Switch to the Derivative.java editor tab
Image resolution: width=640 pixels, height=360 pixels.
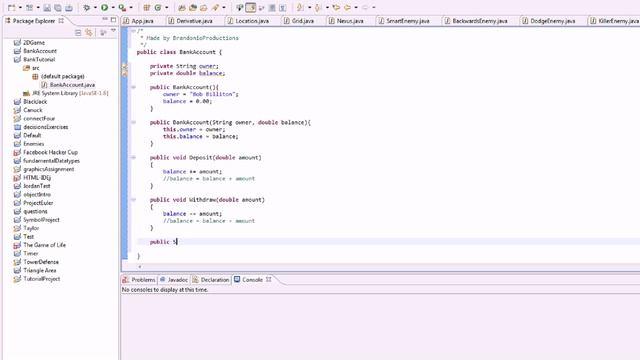coord(191,21)
